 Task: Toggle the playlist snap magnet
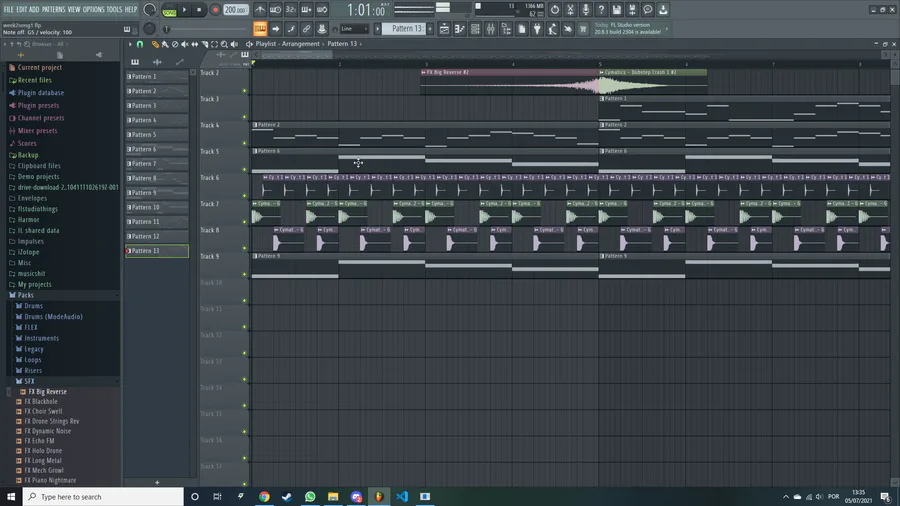(139, 44)
